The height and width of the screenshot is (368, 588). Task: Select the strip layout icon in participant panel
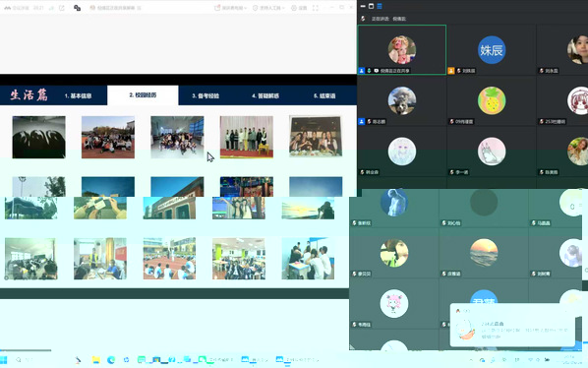click(x=363, y=6)
